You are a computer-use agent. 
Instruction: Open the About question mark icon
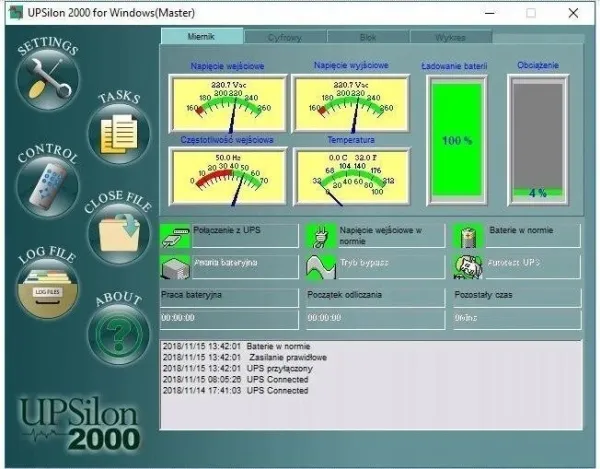[119, 332]
